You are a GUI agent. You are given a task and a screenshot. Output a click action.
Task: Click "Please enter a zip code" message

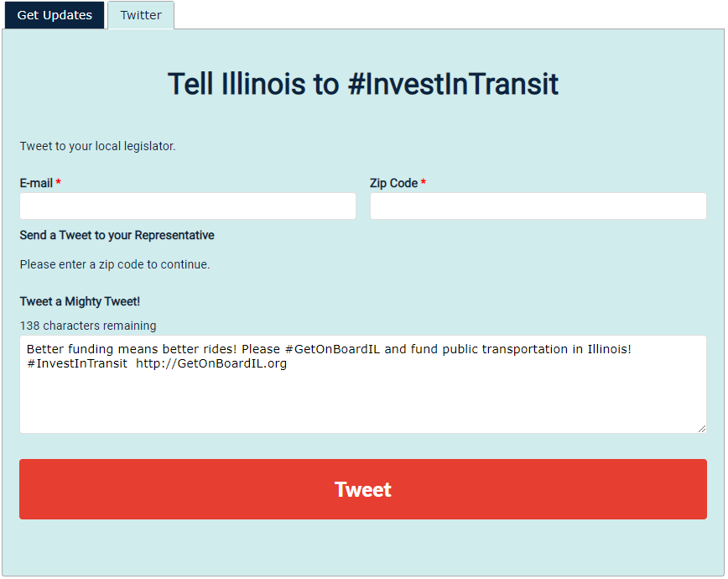[x=115, y=264]
